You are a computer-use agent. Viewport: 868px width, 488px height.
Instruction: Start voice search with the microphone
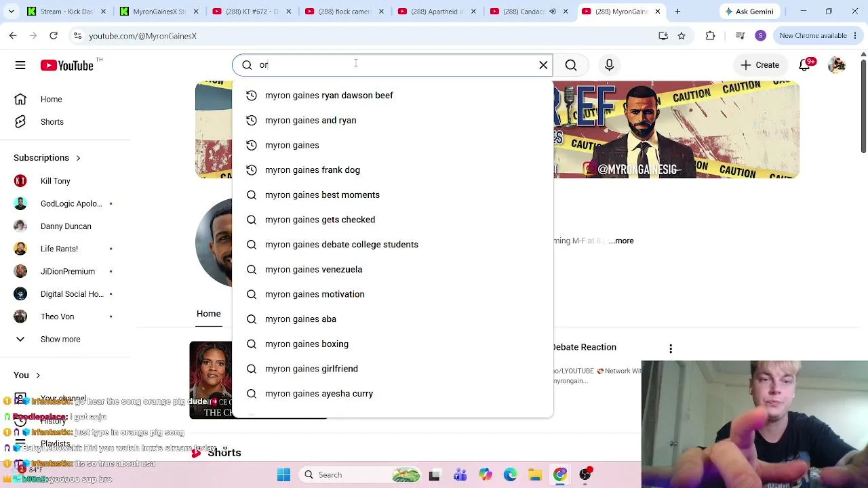[x=609, y=65]
